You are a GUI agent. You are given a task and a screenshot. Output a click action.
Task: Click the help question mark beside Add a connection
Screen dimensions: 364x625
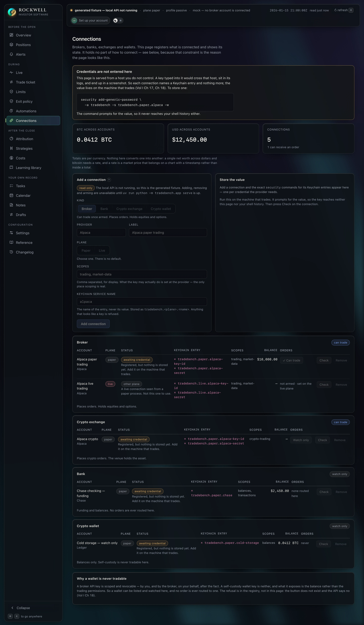(x=109, y=180)
